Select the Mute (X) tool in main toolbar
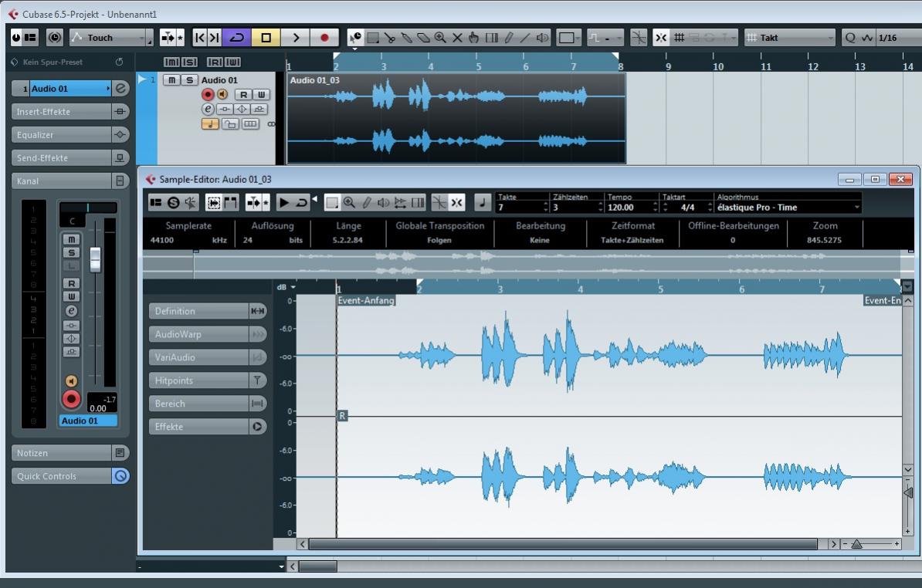Image resolution: width=922 pixels, height=588 pixels. pos(457,37)
